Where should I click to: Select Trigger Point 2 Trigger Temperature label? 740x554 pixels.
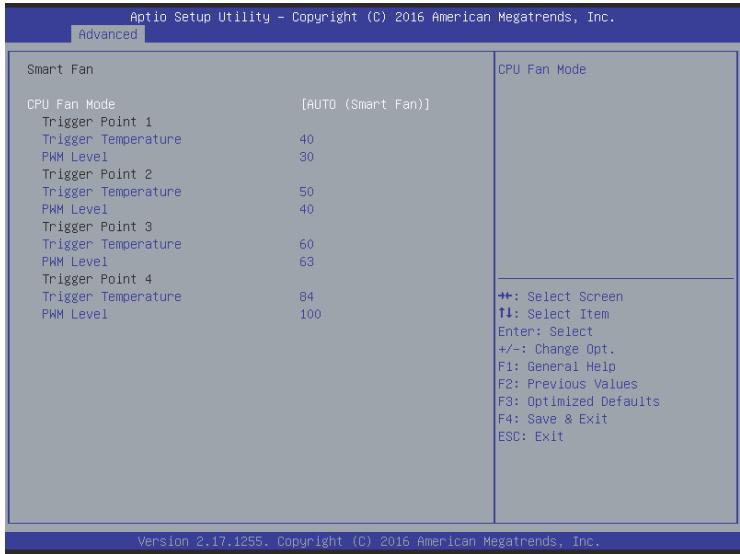(112, 192)
